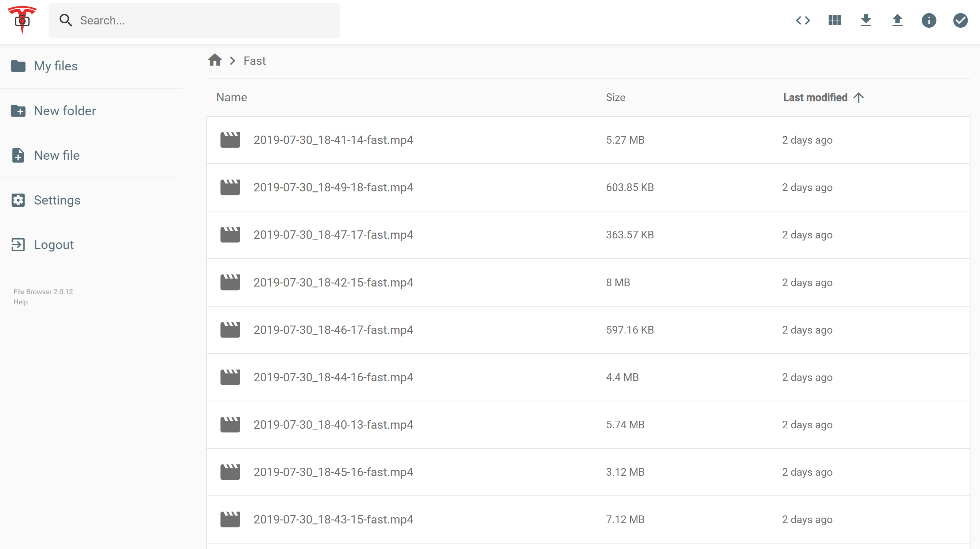980x549 pixels.
Task: Click the Tesla camera logo
Action: pos(22,20)
